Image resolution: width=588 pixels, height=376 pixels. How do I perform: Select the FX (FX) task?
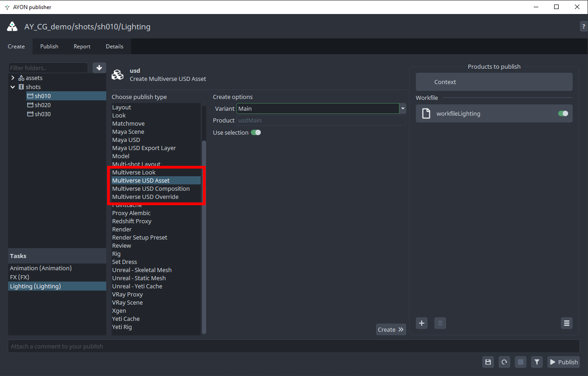[57, 277]
